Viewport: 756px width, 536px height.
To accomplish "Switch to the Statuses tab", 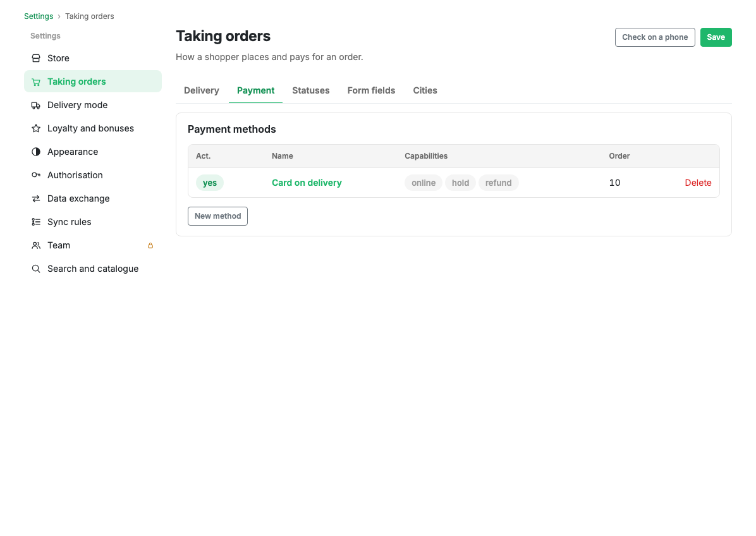I will tap(311, 90).
